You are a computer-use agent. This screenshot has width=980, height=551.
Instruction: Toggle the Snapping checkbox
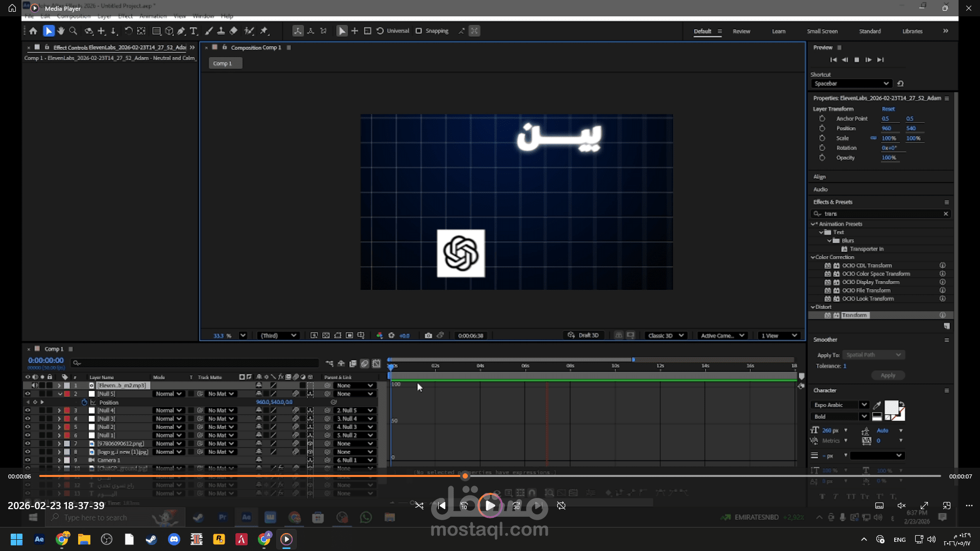419,31
